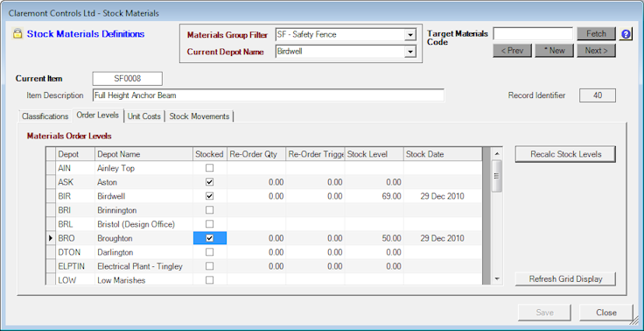Toggle Stocked checkbox for Electrical Plant - Tingley
Image resolution: width=644 pixels, height=331 pixels.
pos(209,266)
